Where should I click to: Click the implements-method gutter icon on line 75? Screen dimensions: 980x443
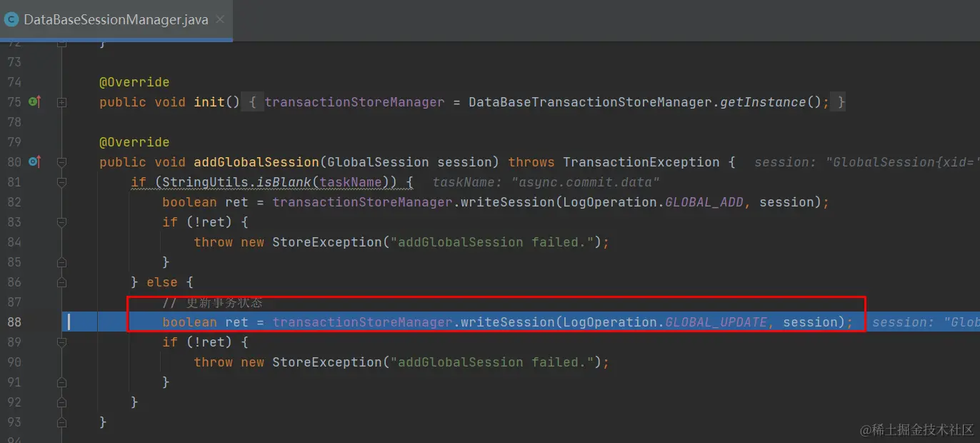[x=34, y=102]
